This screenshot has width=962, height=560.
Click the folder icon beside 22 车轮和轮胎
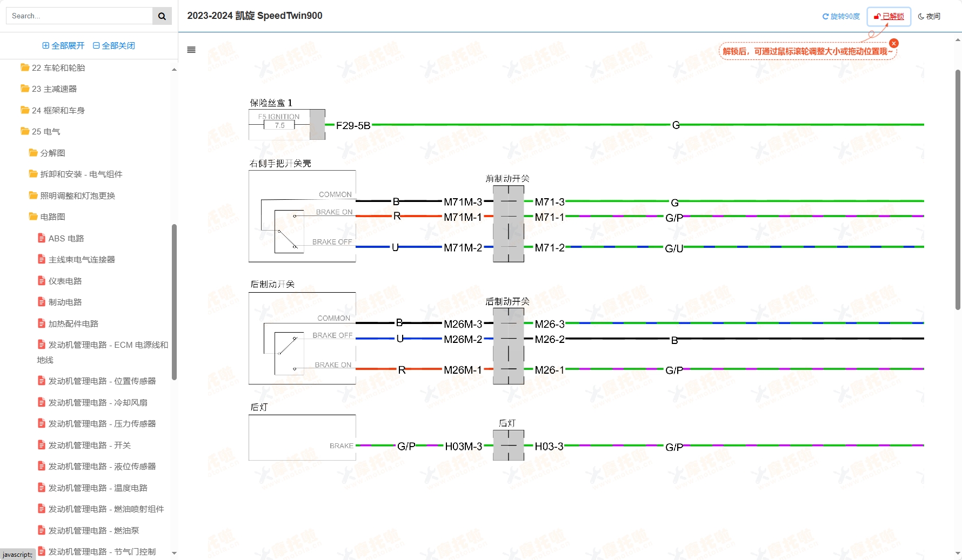(25, 68)
